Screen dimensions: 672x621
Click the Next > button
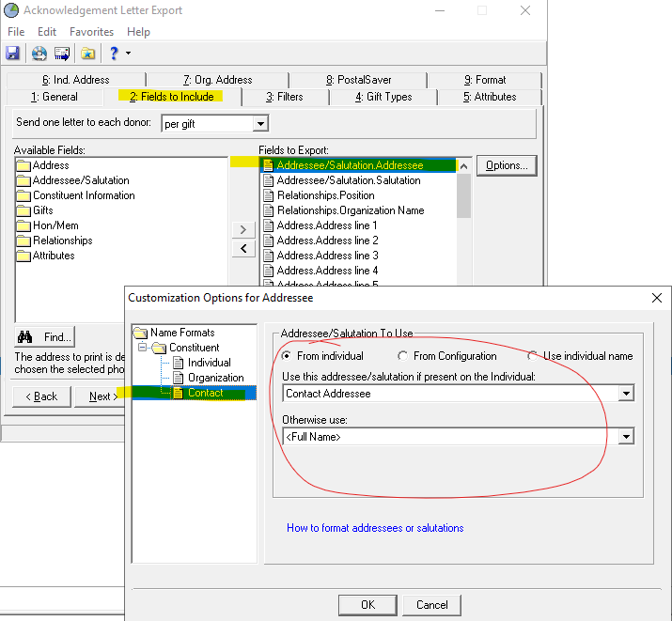click(x=100, y=396)
